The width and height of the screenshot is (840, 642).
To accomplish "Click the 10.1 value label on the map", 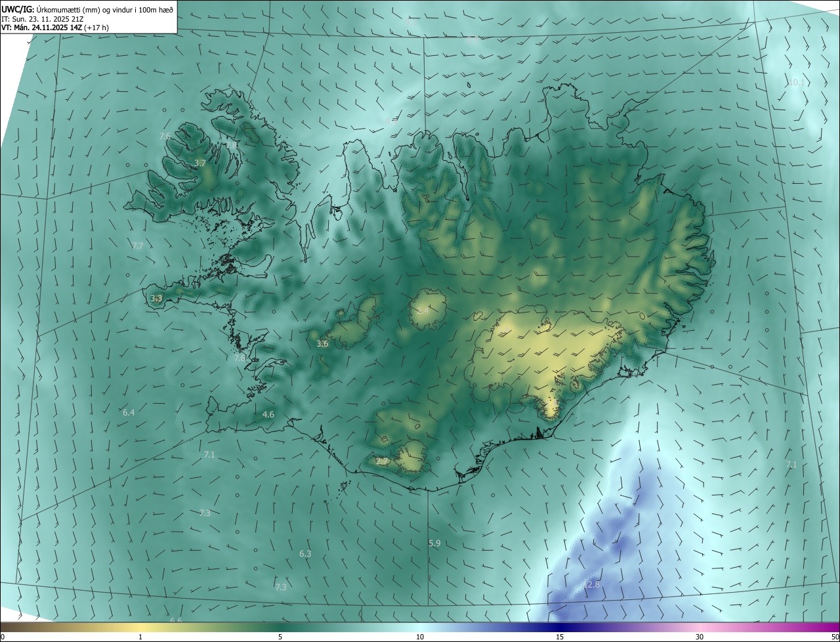I will 796,83.
